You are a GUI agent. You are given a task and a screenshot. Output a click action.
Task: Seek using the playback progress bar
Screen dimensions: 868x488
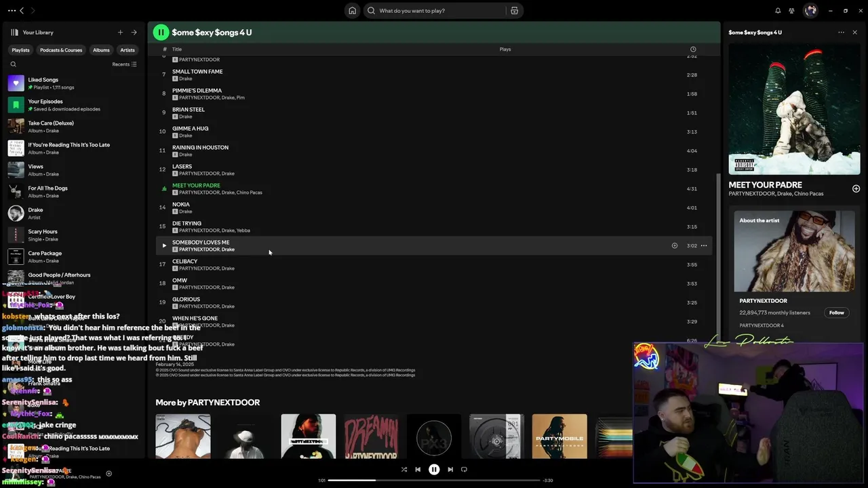pyautogui.click(x=434, y=480)
